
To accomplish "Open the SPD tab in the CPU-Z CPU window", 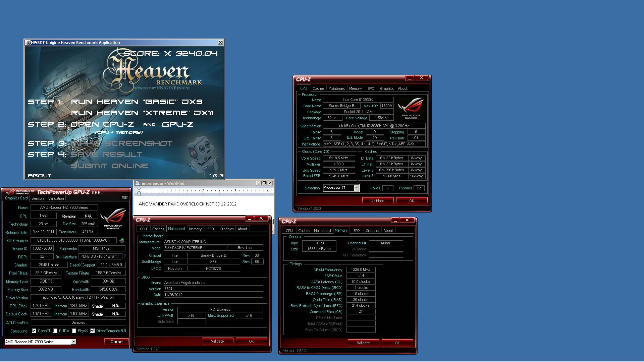I will [x=371, y=88].
